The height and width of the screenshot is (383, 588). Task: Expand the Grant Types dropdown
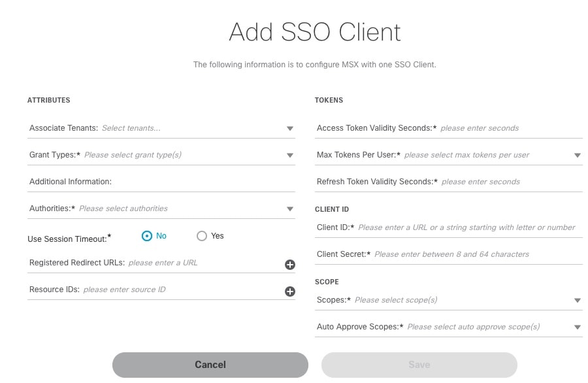[x=290, y=156]
